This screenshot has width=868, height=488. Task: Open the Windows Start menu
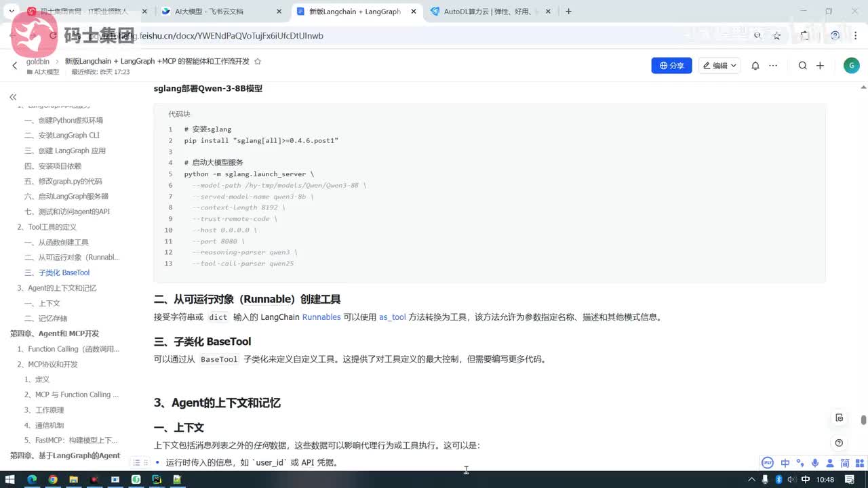(x=11, y=480)
